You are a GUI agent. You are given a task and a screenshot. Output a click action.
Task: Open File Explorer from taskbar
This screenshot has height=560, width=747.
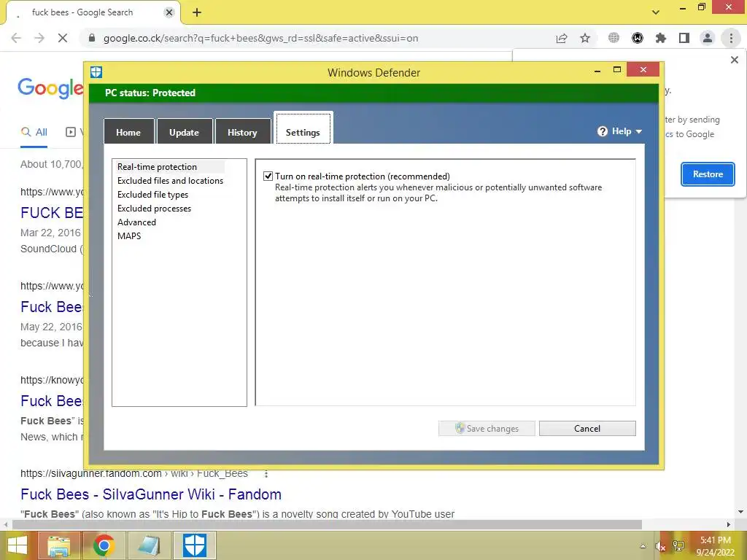[58, 545]
